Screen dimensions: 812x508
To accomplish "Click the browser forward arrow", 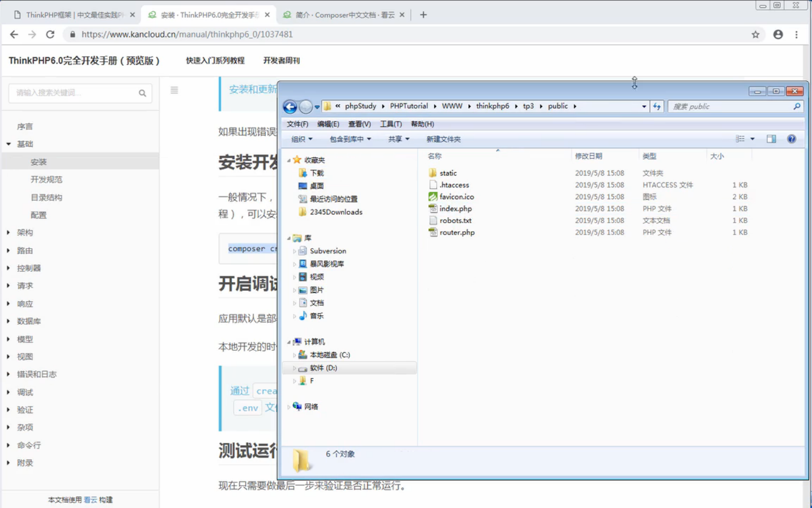I will click(x=32, y=34).
